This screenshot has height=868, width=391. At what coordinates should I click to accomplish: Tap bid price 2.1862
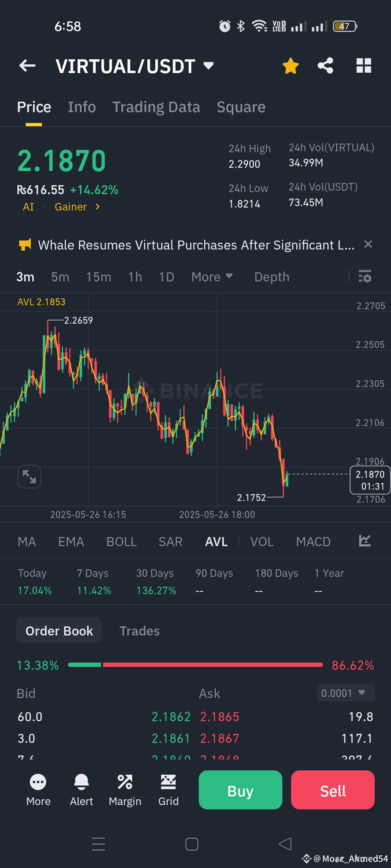pos(171,717)
